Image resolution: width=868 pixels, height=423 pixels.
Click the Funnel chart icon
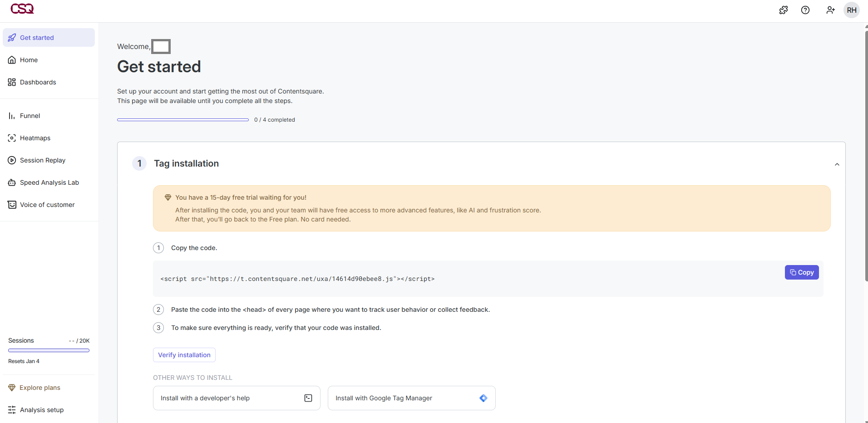[12, 116]
